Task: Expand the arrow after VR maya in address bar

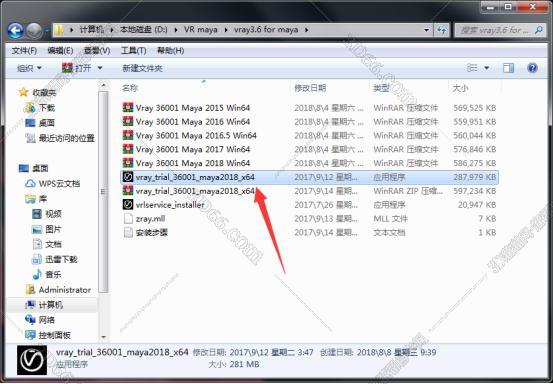Action: pyautogui.click(x=226, y=30)
